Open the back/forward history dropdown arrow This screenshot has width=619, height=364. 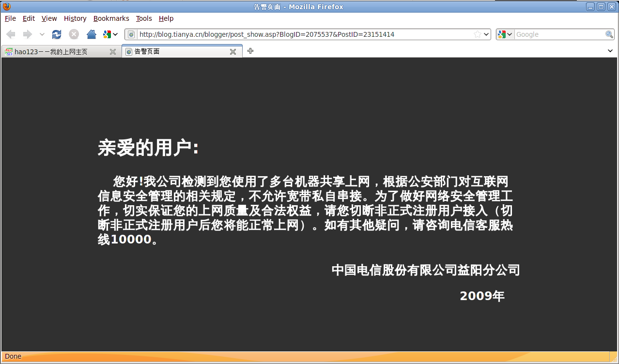(x=42, y=34)
